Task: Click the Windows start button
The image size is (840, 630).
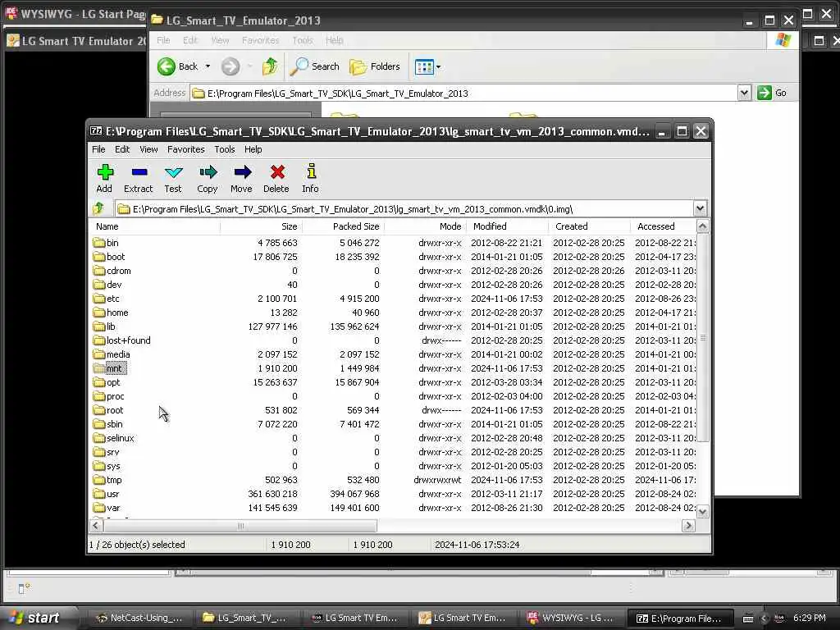Action: [38, 618]
